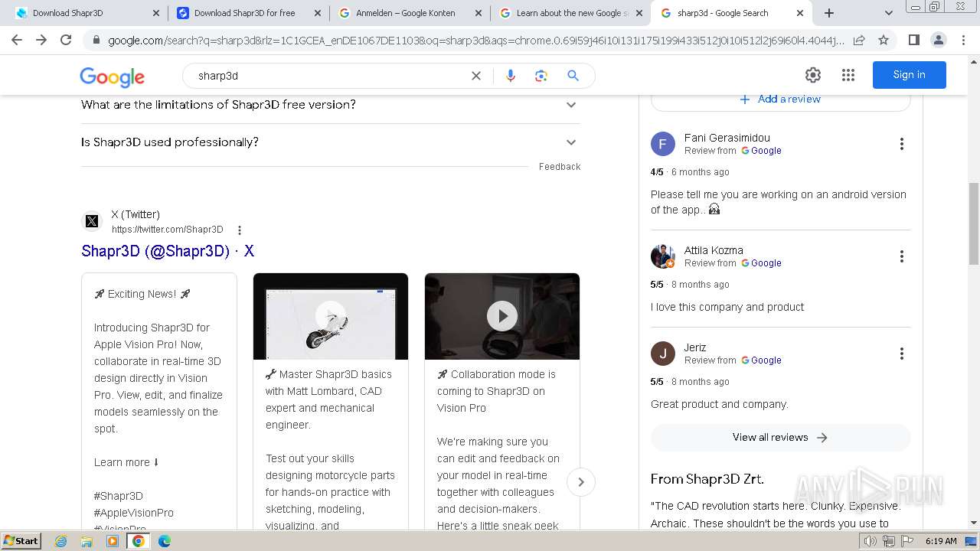Open options menu for Jeriz's review
This screenshot has width=980, height=551.
(902, 354)
